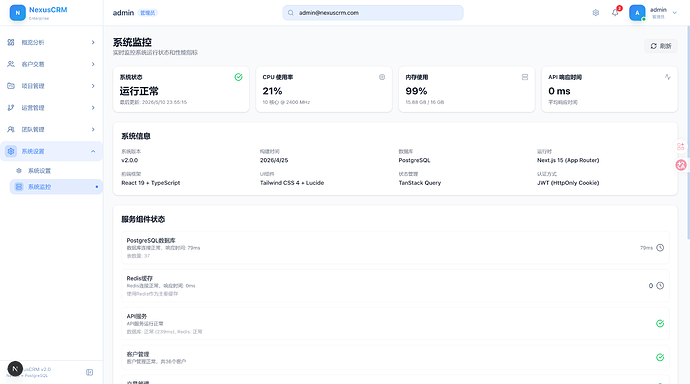Click the API 响应时间 activity icon
The image size is (690, 384).
(668, 77)
